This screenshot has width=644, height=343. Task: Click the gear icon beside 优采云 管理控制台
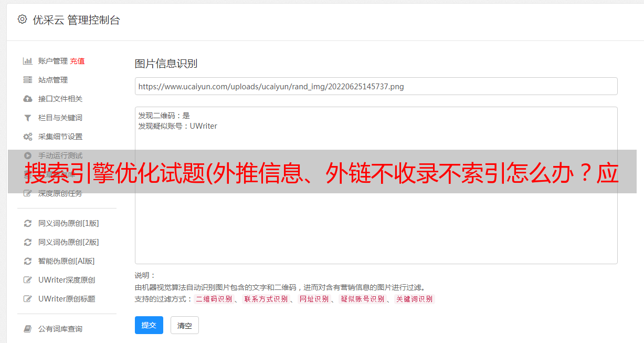22,19
